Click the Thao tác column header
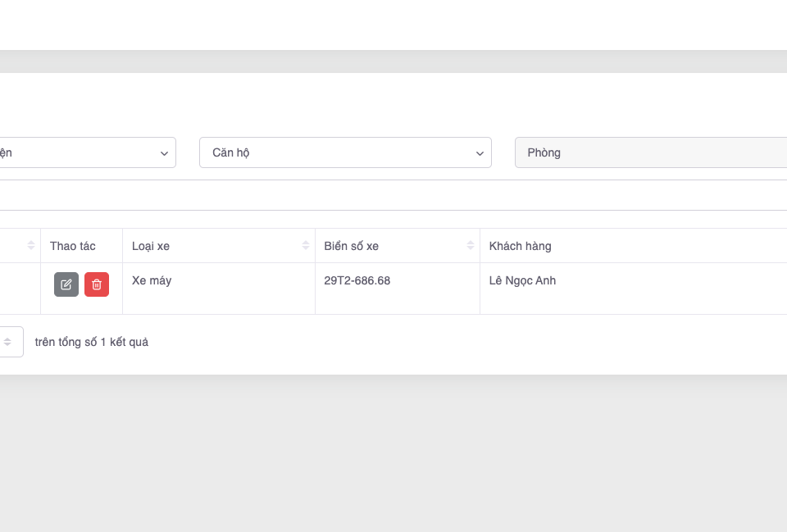Screen dimensions: 787x532 pos(73,246)
